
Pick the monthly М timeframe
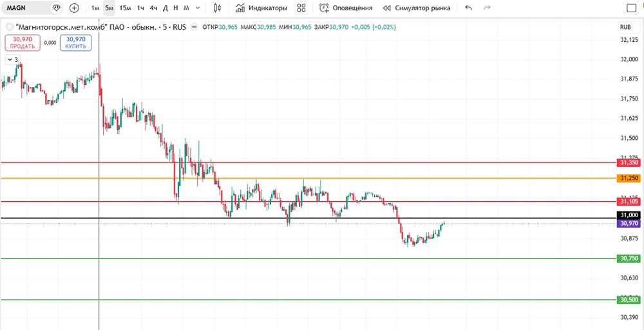[187, 8]
